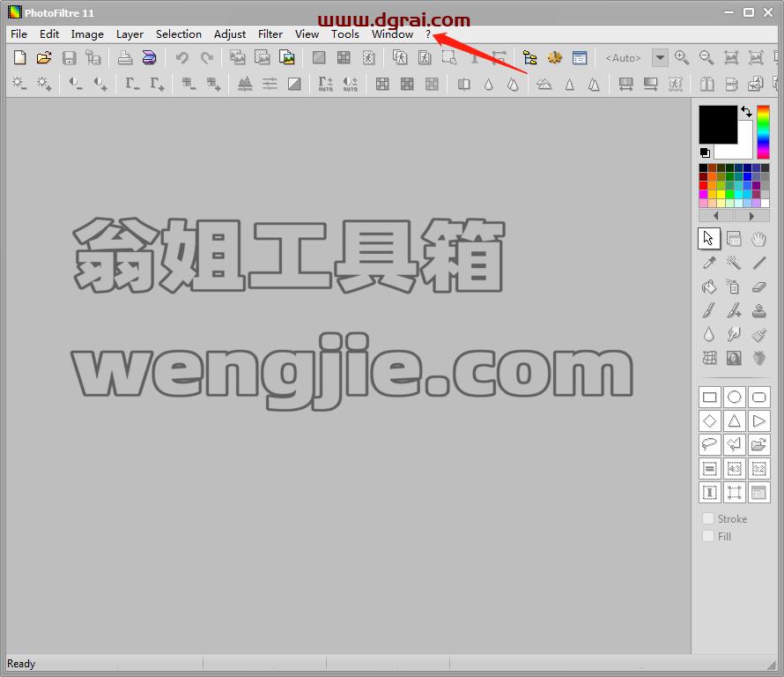This screenshot has height=677, width=784.
Task: Enable the Fill checkbox
Action: (708, 536)
